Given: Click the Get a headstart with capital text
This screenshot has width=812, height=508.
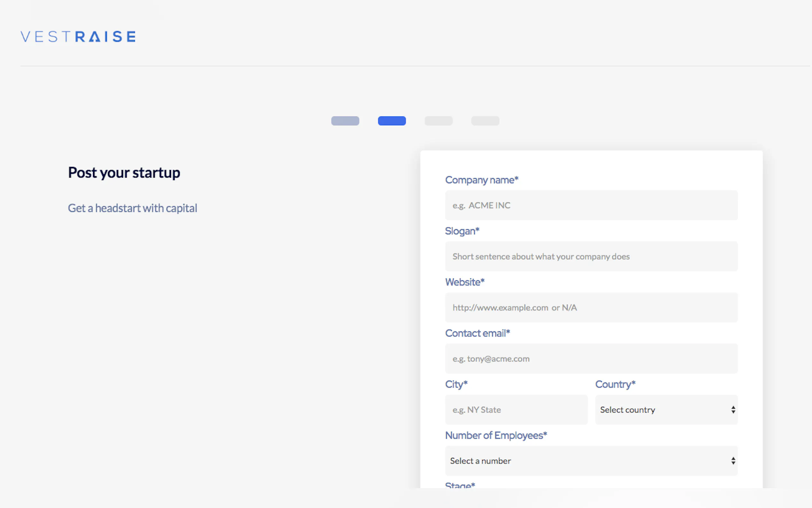Looking at the screenshot, I should 132,208.
